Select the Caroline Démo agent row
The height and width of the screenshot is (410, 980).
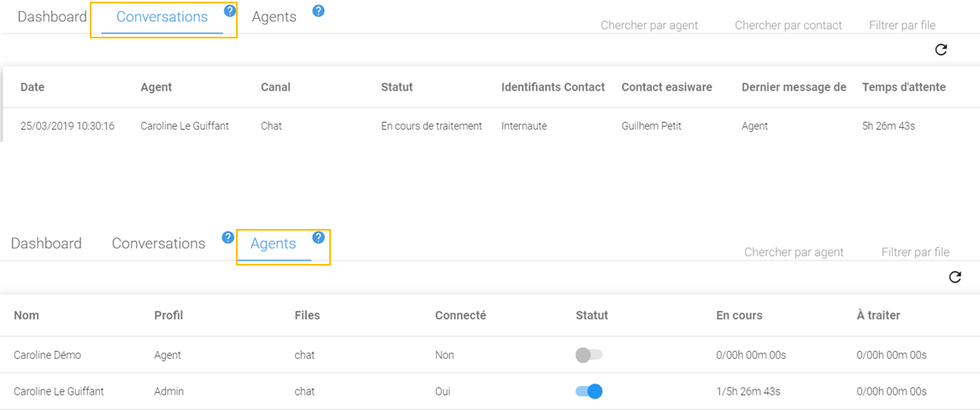48,354
